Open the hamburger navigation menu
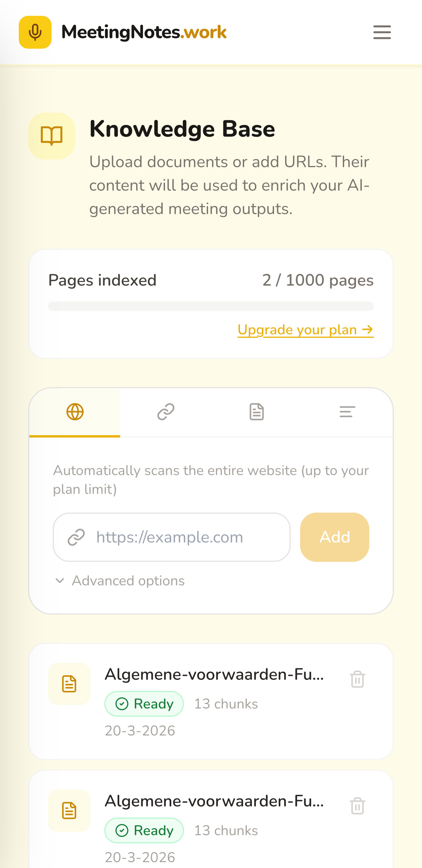This screenshot has height=868, width=422. [382, 32]
